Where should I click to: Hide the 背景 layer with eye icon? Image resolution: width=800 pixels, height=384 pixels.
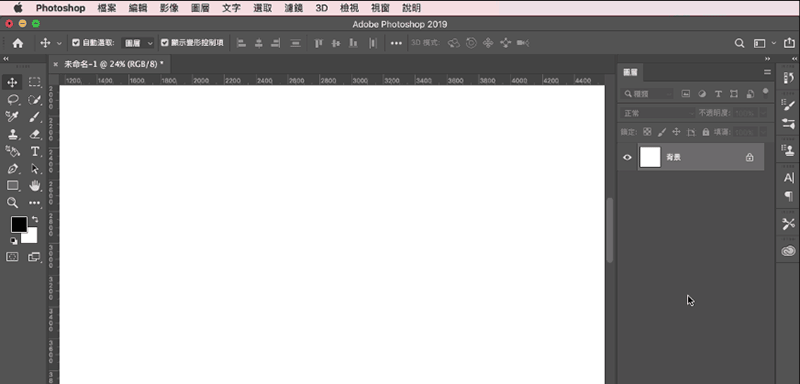[628, 158]
